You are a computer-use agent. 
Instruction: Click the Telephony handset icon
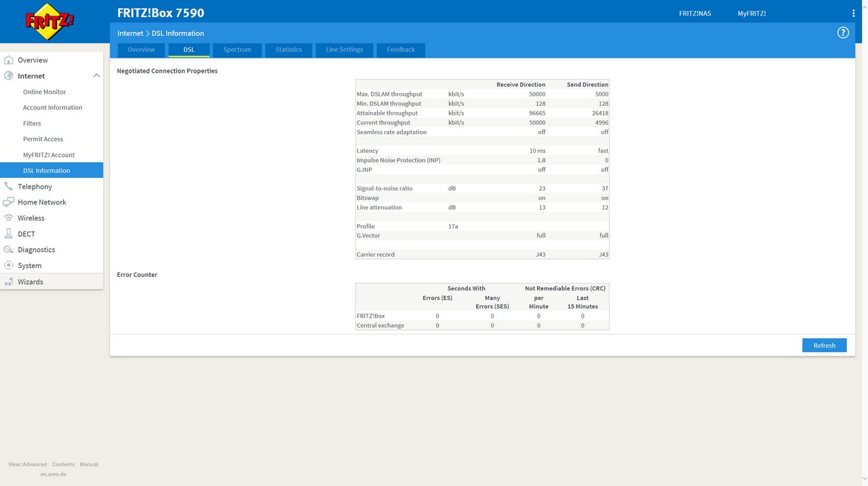9,186
